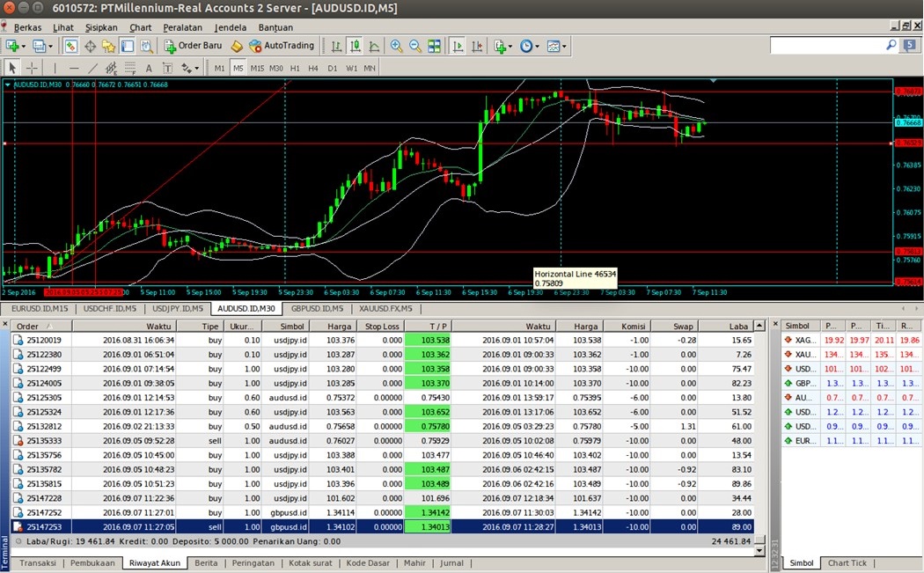Select the Horizontal Line drawing tool
Screen dimensions: 924x573
point(74,69)
